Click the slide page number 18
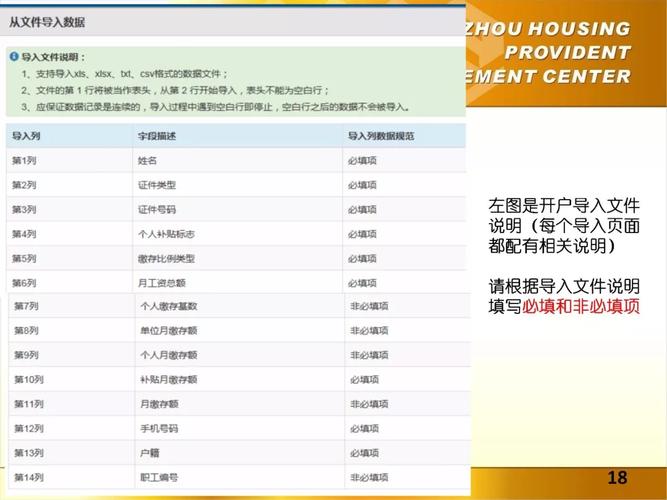This screenshot has width=667, height=500. click(617, 477)
